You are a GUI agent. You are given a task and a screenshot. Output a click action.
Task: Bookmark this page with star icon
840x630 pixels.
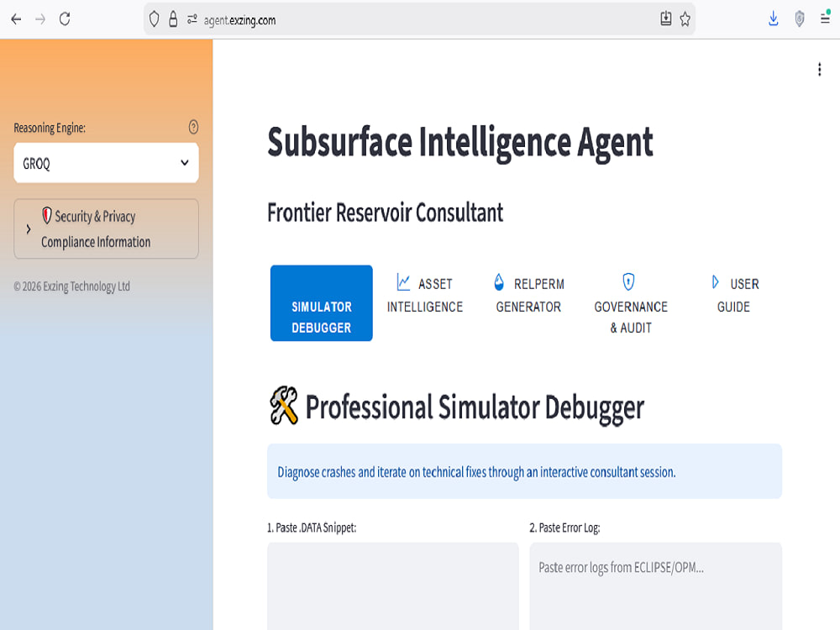click(x=685, y=19)
